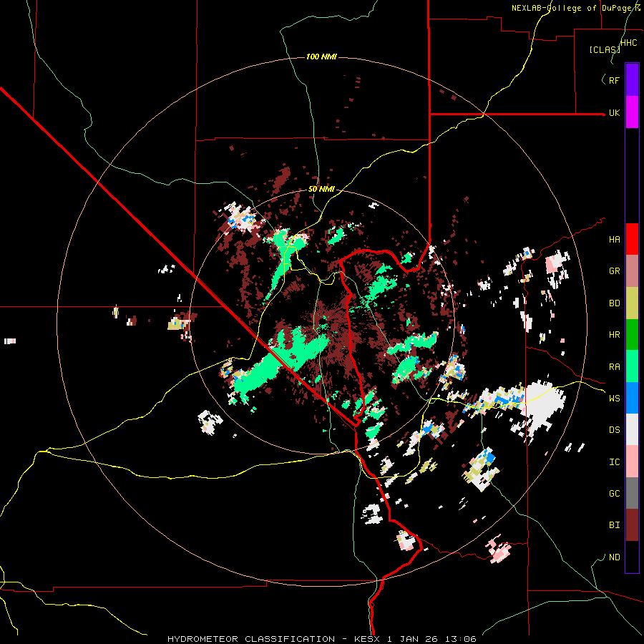Click the HR dark green legend swatch
The image size is (644, 644).
coord(632,335)
